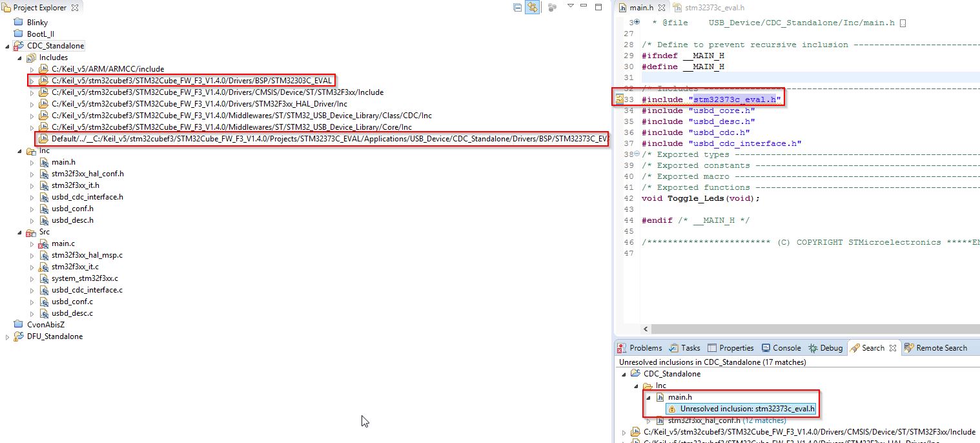Click the greyed filter icon in Project Explorer toolbar
This screenshot has height=443, width=980.
552,8
